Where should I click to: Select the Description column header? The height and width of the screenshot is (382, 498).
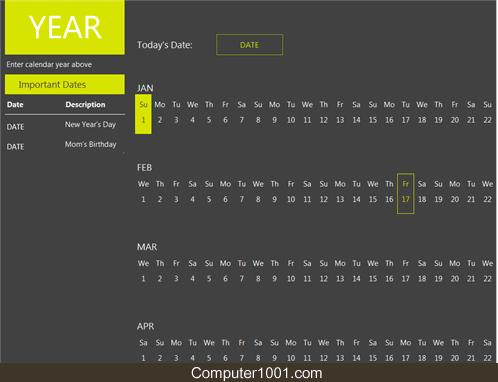[x=85, y=105]
